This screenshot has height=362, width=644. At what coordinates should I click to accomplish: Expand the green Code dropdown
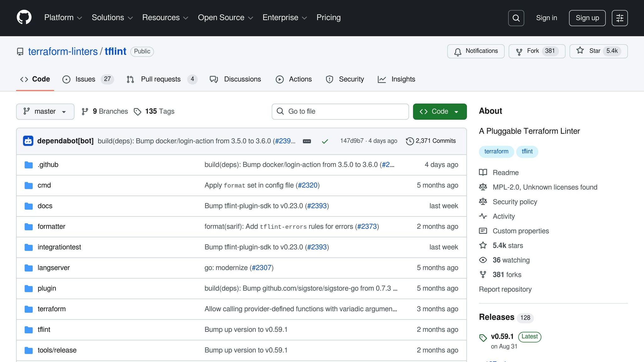(440, 112)
